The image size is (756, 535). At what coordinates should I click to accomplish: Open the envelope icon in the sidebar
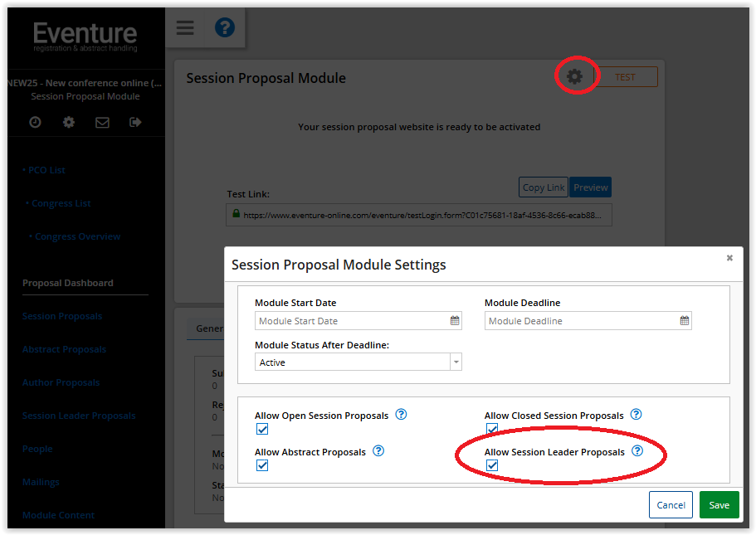102,122
